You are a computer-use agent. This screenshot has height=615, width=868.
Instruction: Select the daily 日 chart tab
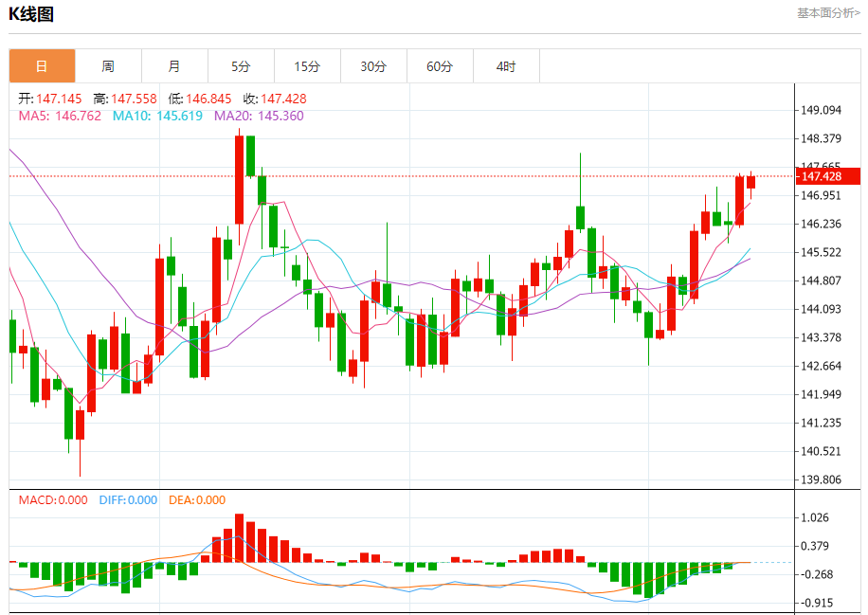click(42, 66)
